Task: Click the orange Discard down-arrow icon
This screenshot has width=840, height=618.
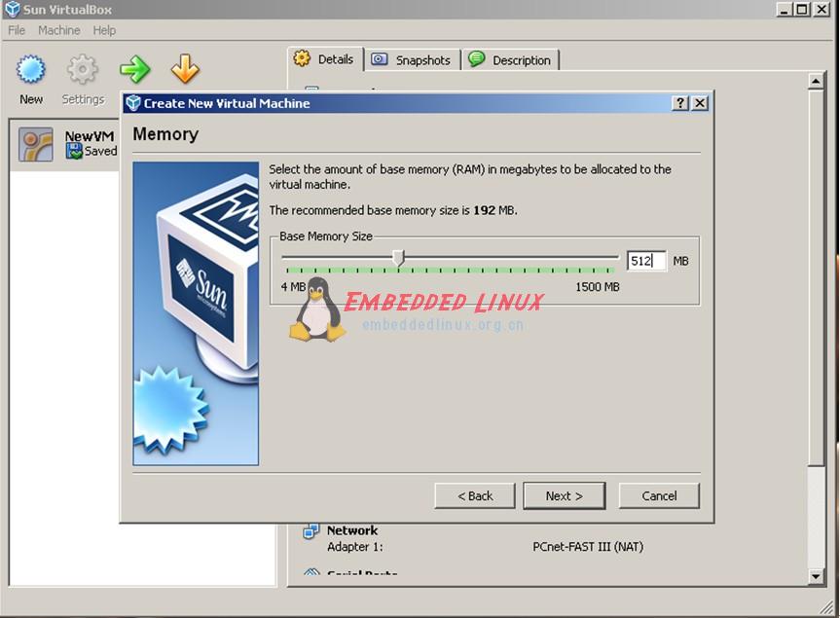Action: tap(185, 69)
